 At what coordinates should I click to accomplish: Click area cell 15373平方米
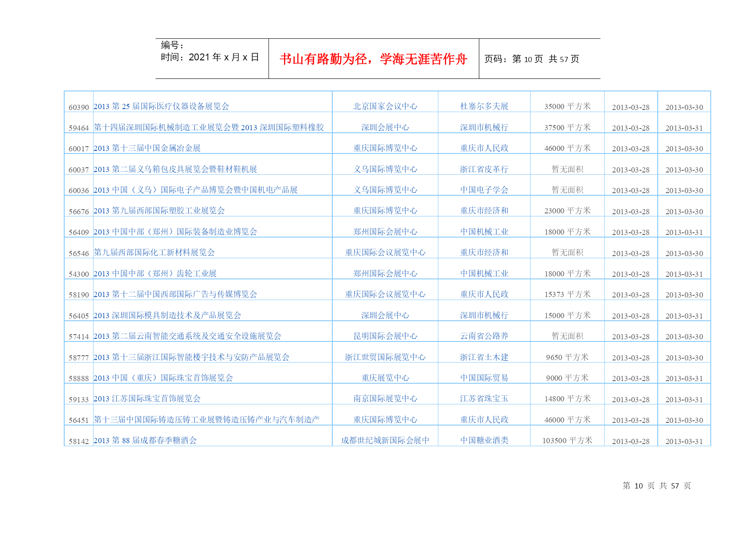(x=568, y=294)
